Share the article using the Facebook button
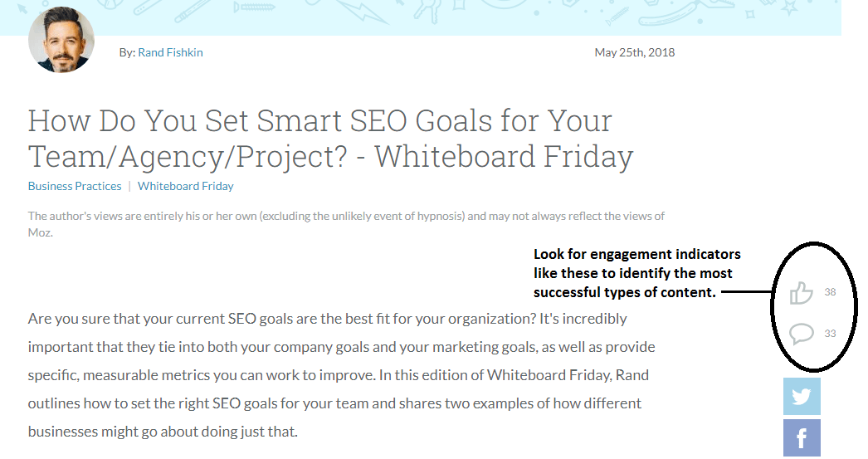This screenshot has height=459, width=868. tap(802, 438)
